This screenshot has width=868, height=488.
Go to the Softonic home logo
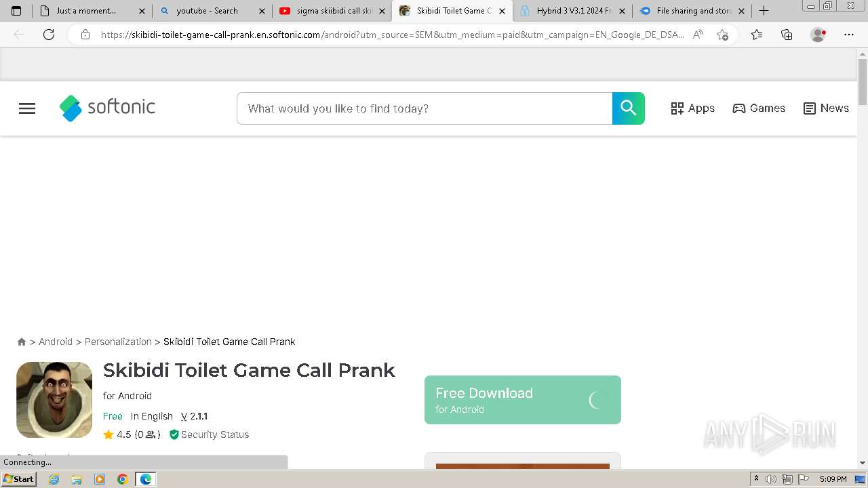(x=107, y=108)
